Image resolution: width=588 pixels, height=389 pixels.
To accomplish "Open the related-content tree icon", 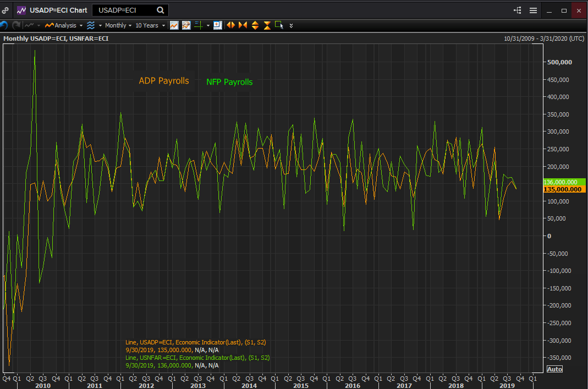I will (518, 10).
